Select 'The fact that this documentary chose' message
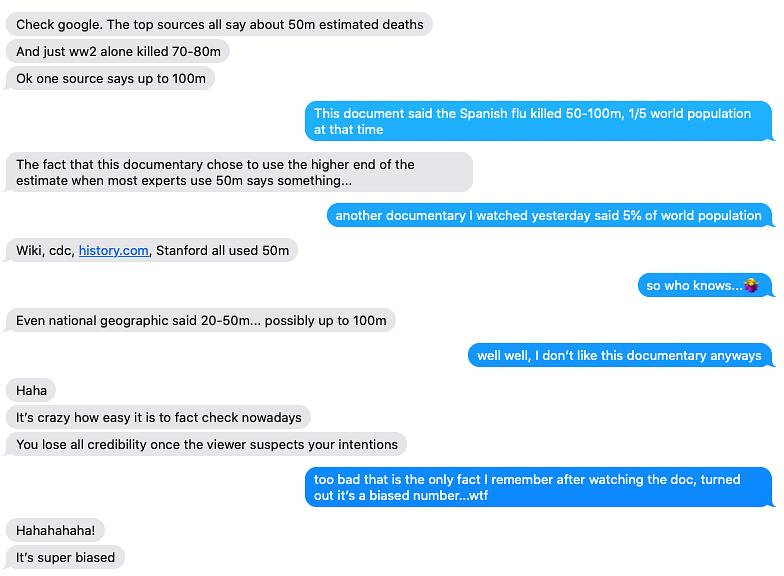784x576 pixels. 238,172
